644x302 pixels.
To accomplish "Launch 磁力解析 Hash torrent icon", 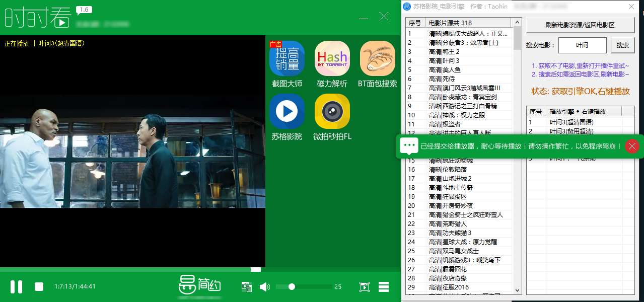I will tap(332, 58).
